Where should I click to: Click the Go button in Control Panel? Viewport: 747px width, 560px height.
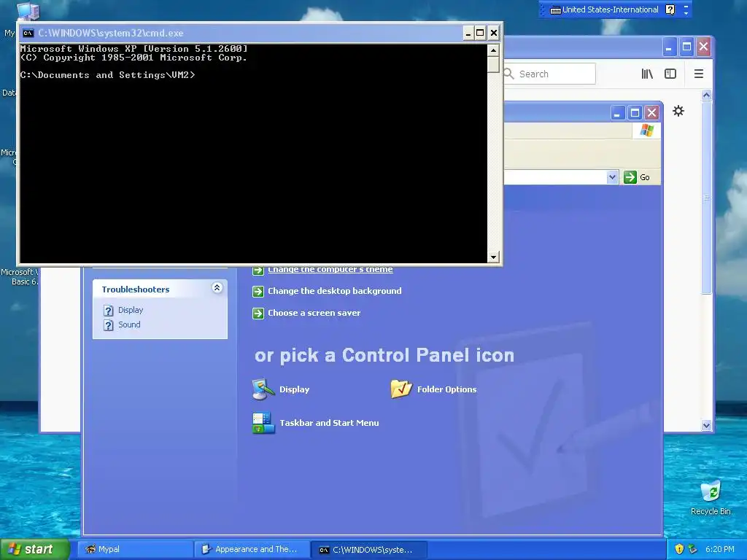(x=637, y=177)
